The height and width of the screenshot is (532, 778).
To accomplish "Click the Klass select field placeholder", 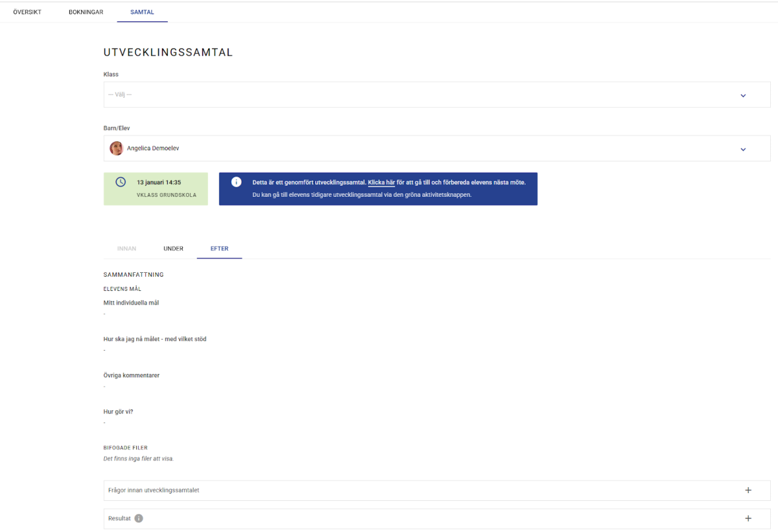I will [121, 95].
